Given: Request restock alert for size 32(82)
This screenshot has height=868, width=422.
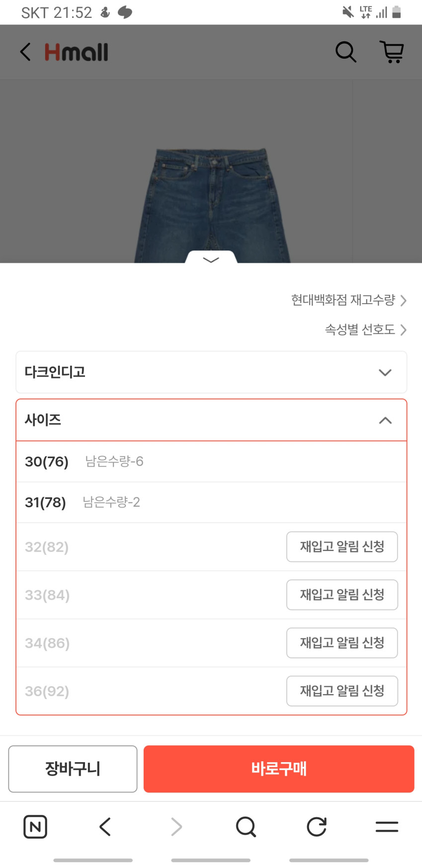Looking at the screenshot, I should [342, 547].
